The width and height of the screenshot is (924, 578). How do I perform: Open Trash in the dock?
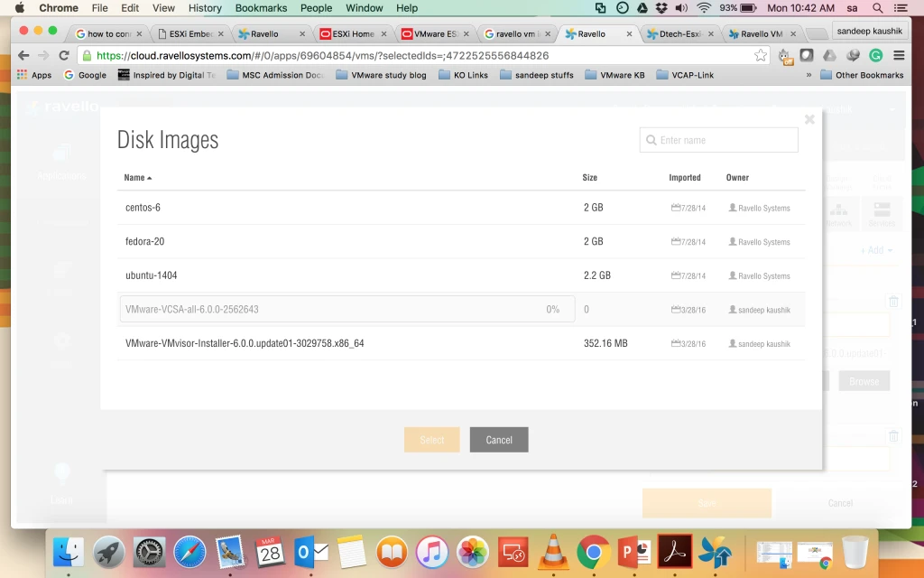(855, 553)
